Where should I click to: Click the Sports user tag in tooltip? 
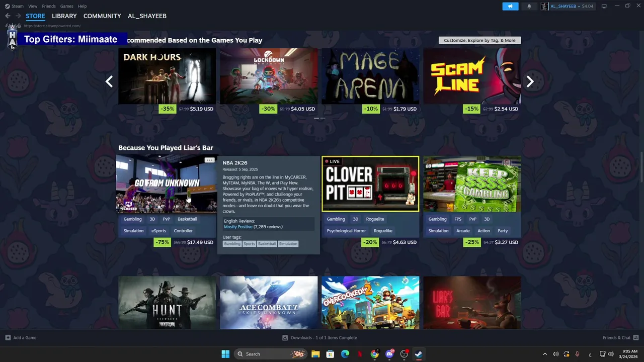(x=249, y=244)
